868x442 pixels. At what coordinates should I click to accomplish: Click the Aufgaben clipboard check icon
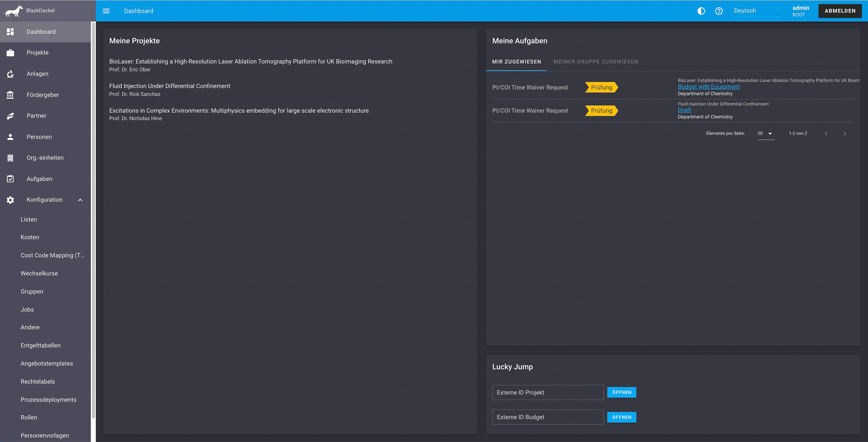coord(10,179)
